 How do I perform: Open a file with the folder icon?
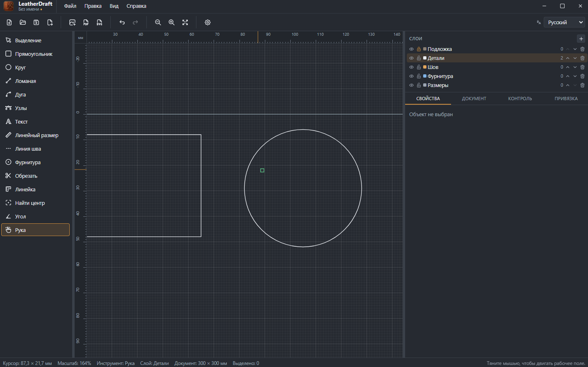23,23
